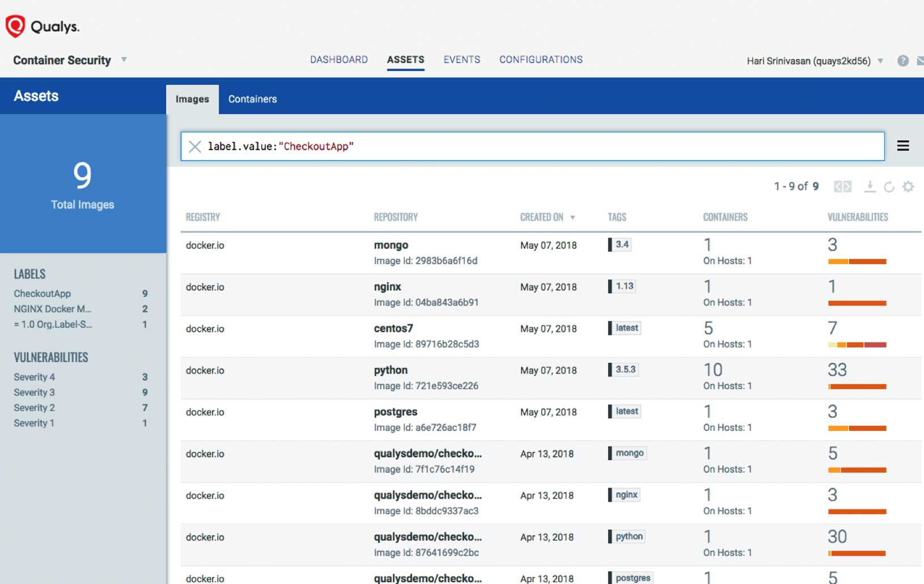Filter by the = 1.0 Org.Label-S... label
Viewport: 924px width, 584px height.
pos(53,324)
